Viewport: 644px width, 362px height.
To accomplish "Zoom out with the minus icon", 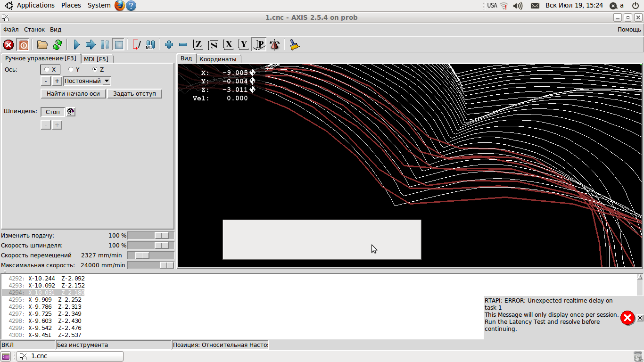I will click(183, 45).
